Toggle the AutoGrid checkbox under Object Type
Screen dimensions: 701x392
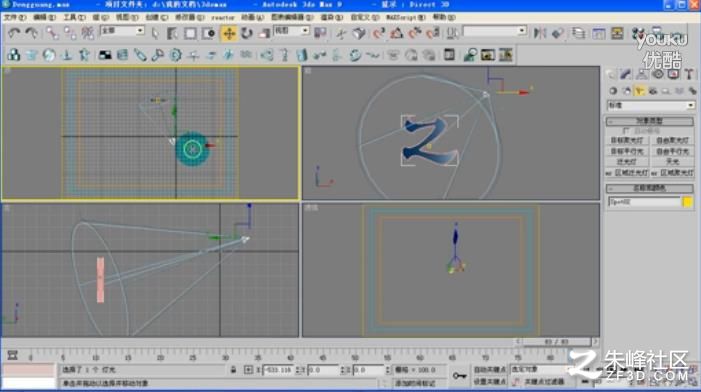[x=626, y=131]
